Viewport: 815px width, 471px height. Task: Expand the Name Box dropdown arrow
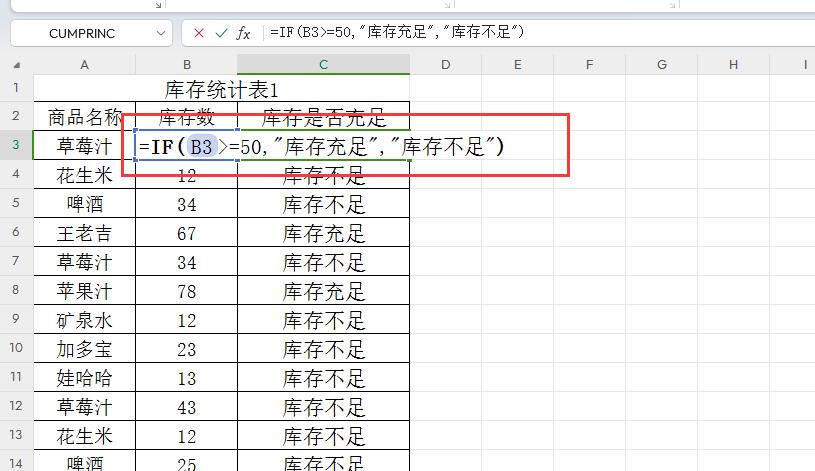coord(161,33)
